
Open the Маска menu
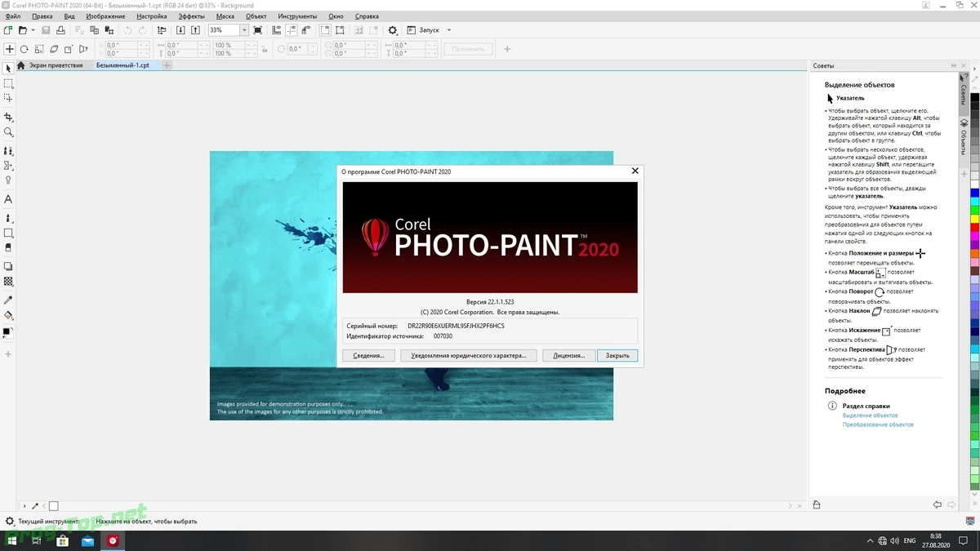click(x=225, y=16)
